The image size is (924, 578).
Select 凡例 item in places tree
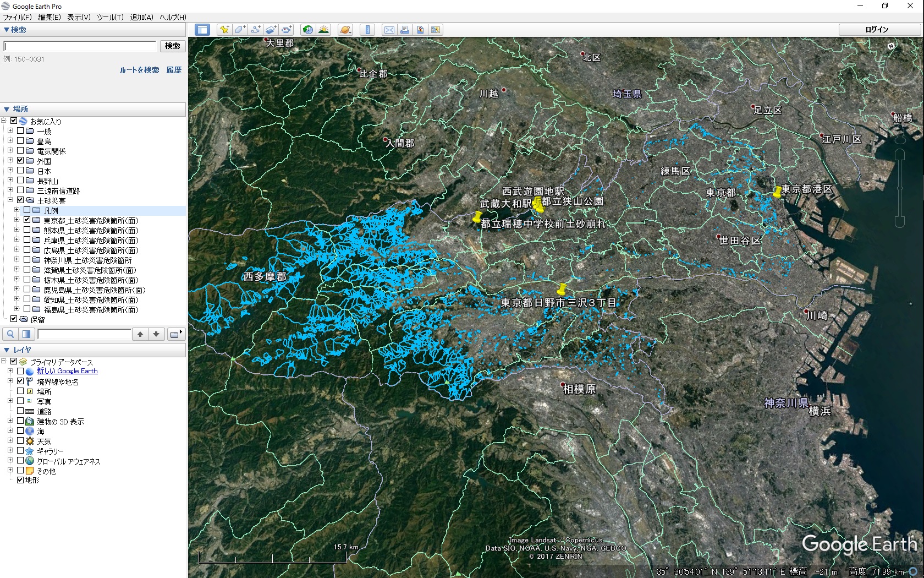point(51,210)
